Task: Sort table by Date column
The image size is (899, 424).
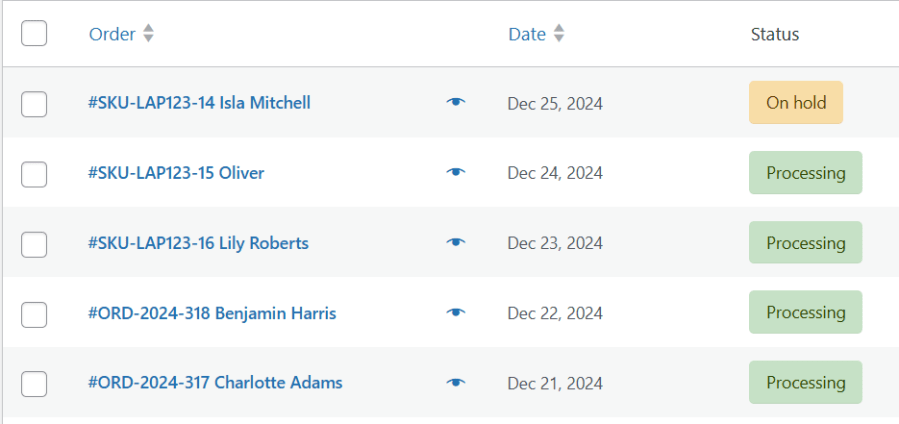Action: pos(527,34)
